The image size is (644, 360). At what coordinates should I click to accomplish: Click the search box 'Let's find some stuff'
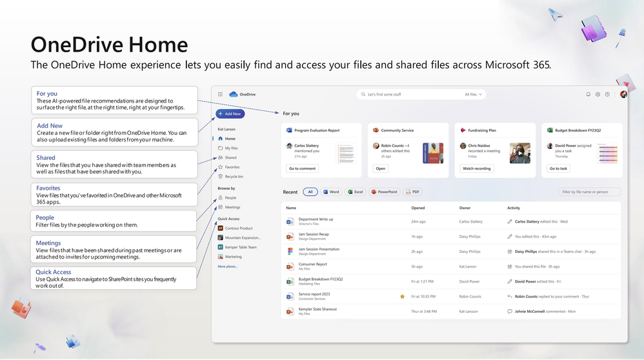[421, 94]
